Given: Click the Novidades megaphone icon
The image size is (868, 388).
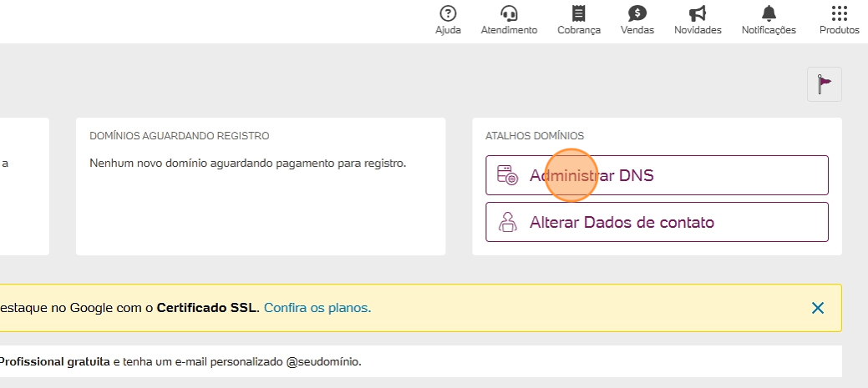Looking at the screenshot, I should pos(698,13).
